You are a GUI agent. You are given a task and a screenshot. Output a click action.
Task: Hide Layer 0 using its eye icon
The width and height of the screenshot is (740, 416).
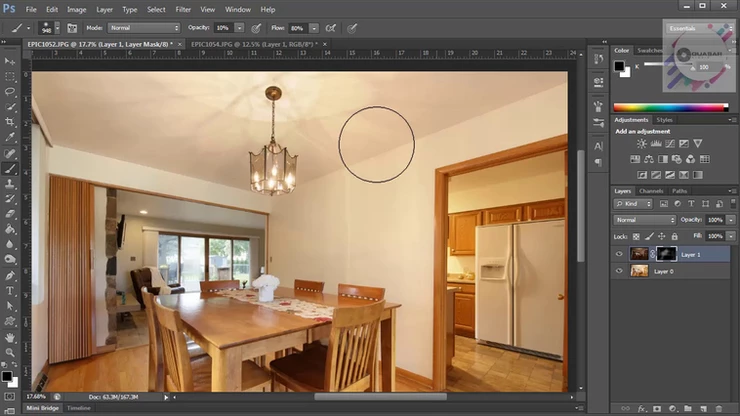(x=619, y=271)
